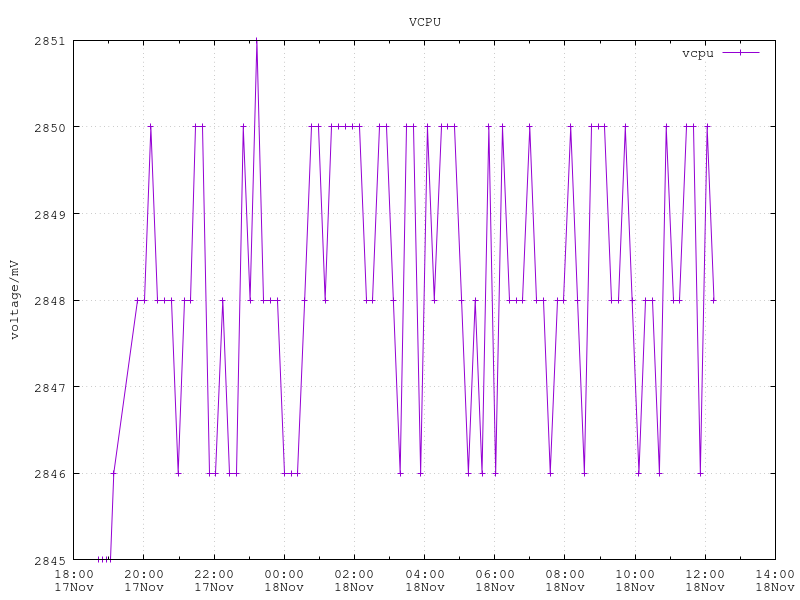Click the 2845 y-axis tick label
Viewport: 800px width, 600px height.
pyautogui.click(x=49, y=560)
